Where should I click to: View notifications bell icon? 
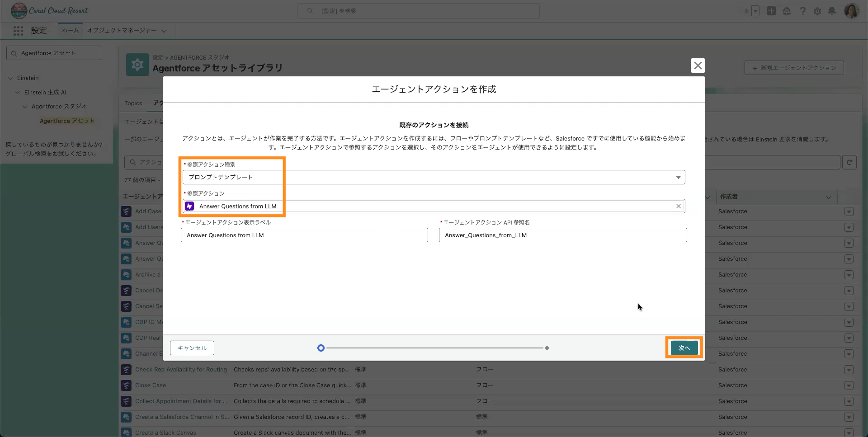click(832, 11)
